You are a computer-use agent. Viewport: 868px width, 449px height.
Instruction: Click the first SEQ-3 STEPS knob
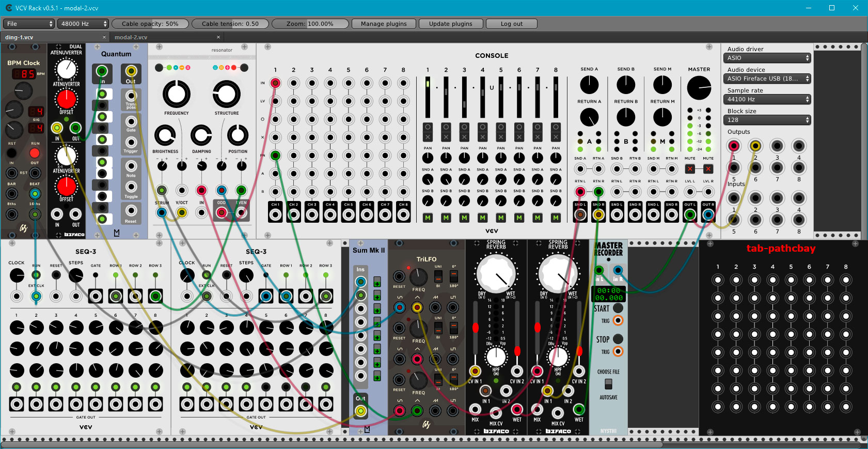click(76, 275)
